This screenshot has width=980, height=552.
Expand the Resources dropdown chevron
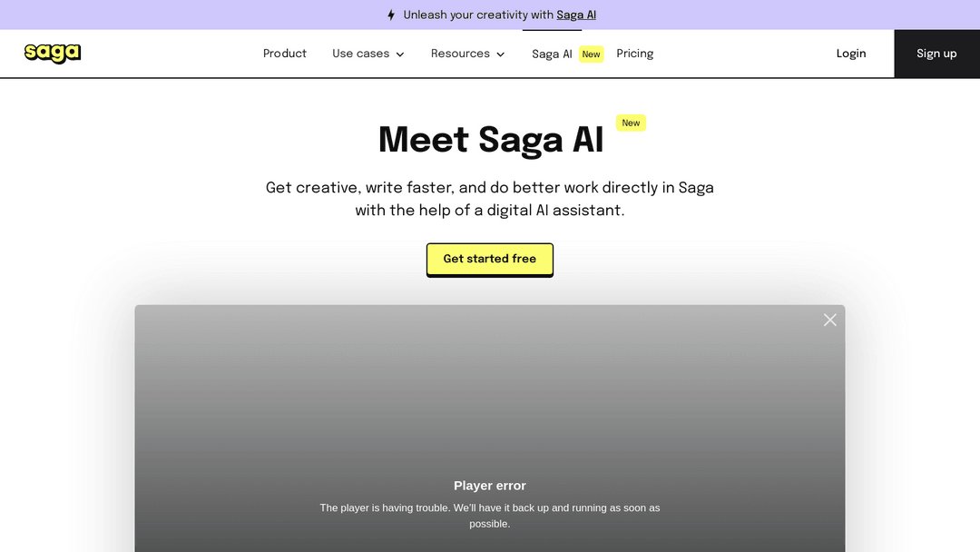500,54
